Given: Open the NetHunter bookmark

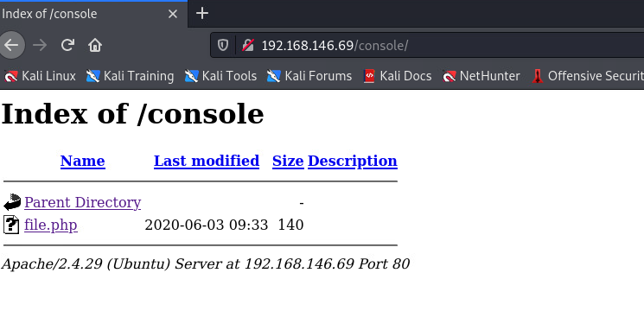Looking at the screenshot, I should tap(481, 76).
